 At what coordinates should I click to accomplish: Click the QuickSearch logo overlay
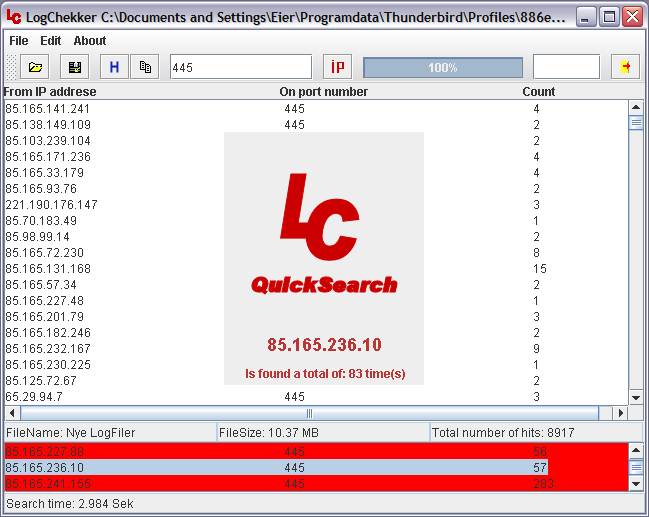click(324, 234)
